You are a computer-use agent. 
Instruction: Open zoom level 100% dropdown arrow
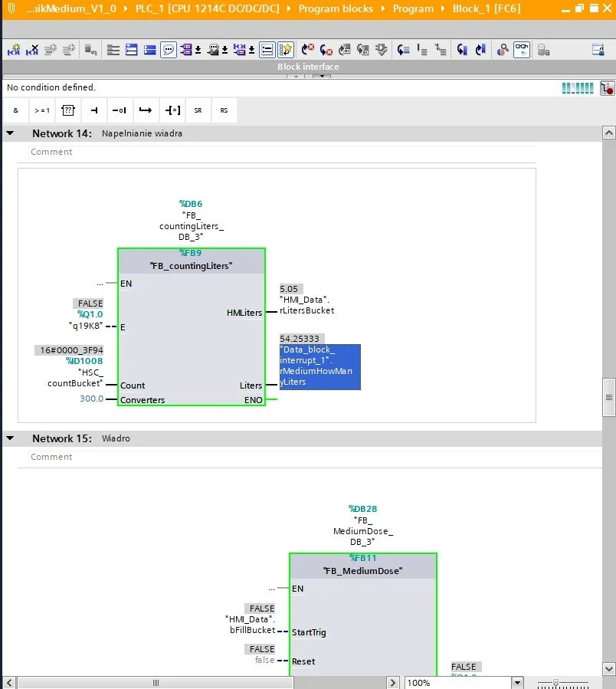coord(518,682)
